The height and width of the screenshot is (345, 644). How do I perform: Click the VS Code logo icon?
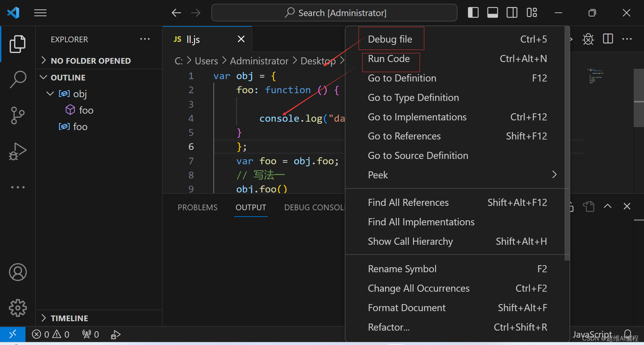pyautogui.click(x=13, y=13)
